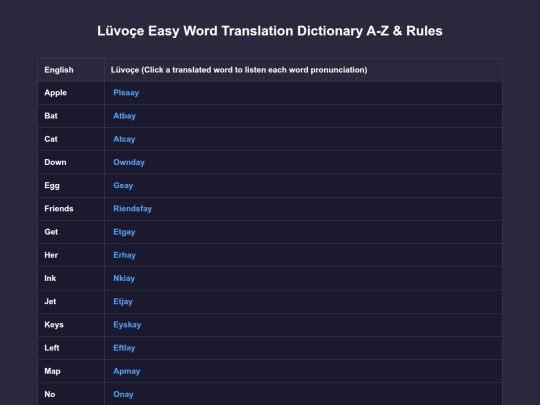The image size is (540, 405).
Task: Click the word Erhay
Action: 124,255
